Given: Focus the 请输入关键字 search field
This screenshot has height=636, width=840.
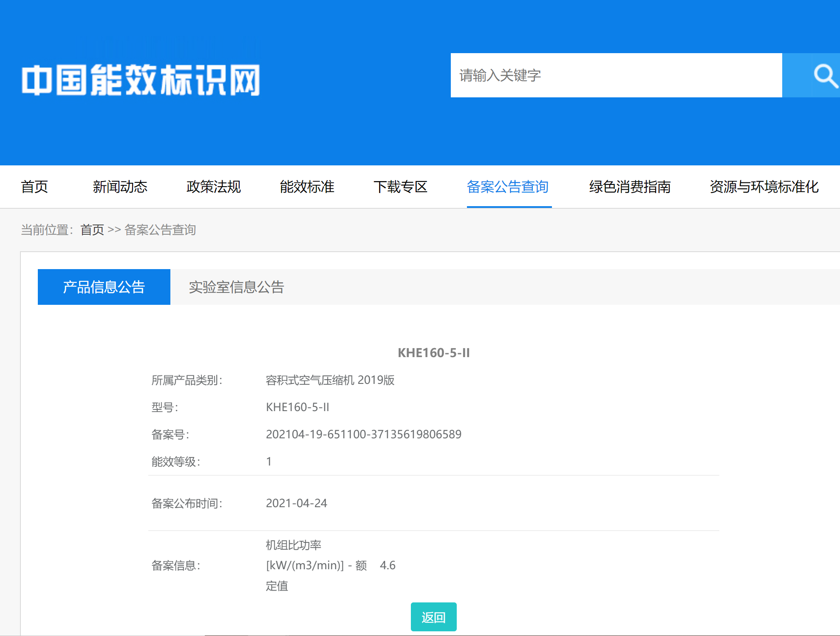Looking at the screenshot, I should coord(616,75).
